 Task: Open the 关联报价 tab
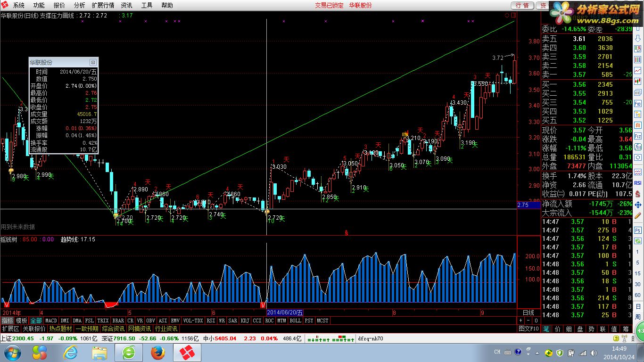click(x=34, y=329)
